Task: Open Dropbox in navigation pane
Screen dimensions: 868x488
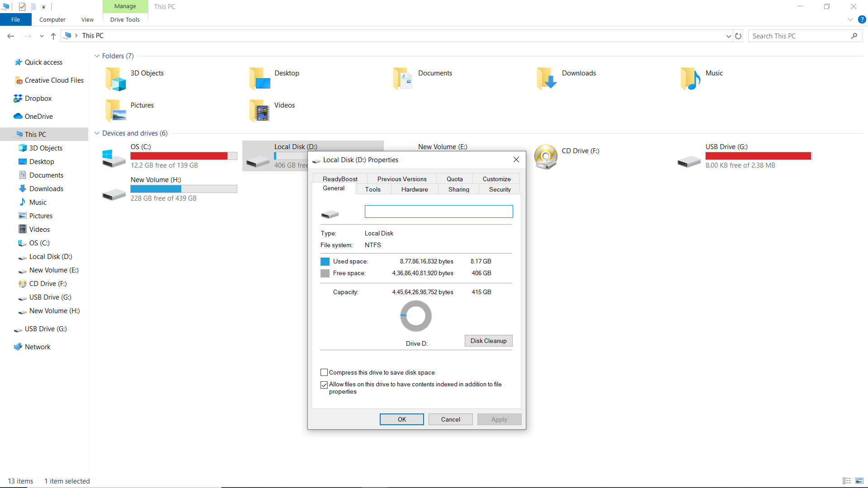Action: (38, 99)
